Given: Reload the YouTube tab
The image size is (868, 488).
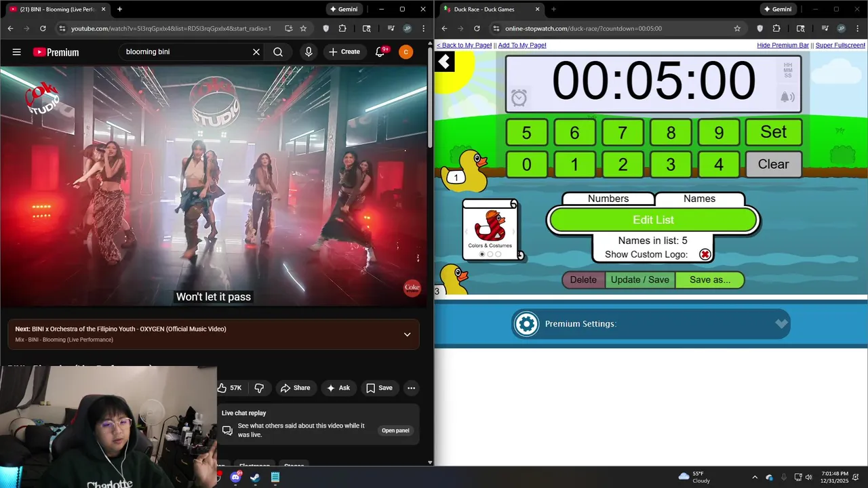Looking at the screenshot, I should pyautogui.click(x=43, y=28).
